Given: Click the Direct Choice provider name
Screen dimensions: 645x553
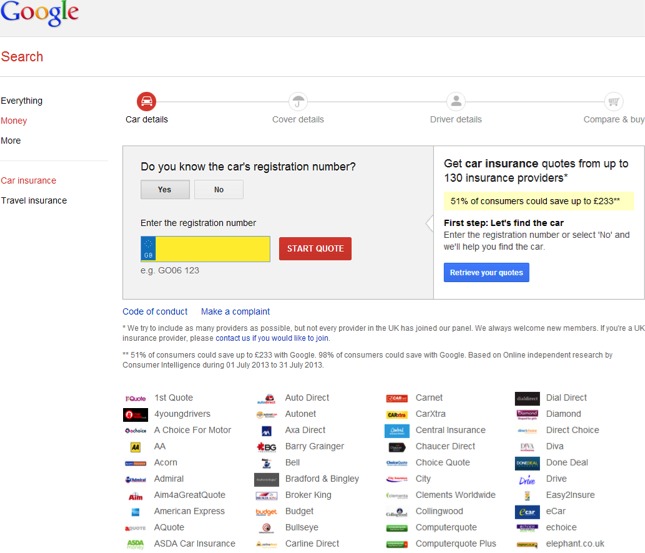Looking at the screenshot, I should tap(573, 430).
